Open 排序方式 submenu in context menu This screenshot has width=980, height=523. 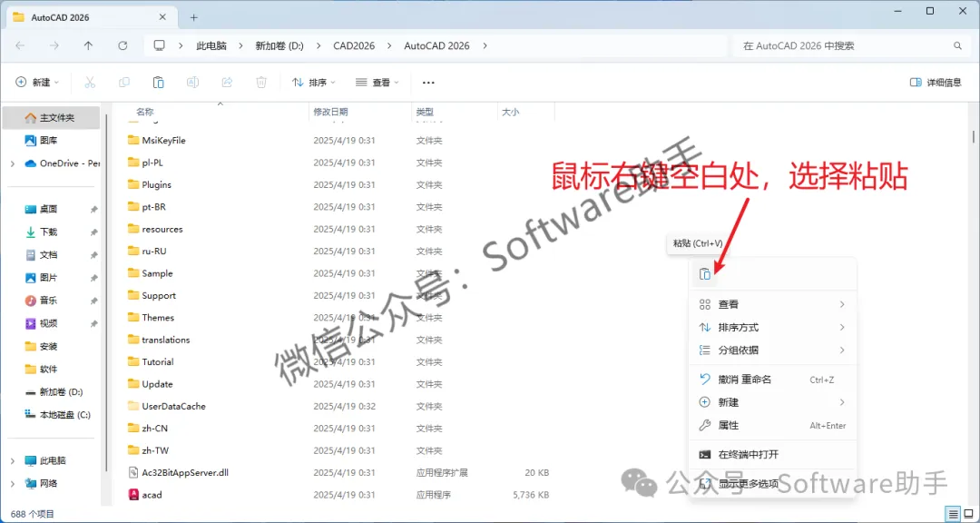coord(772,327)
